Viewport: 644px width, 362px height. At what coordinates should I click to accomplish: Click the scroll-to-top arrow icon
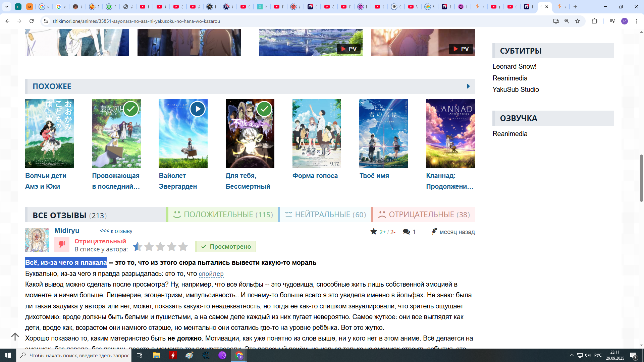point(15,336)
